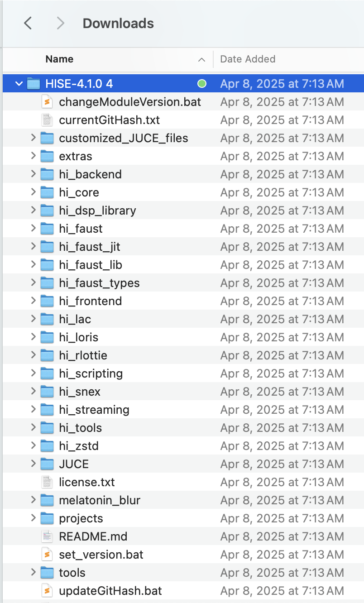364x603 pixels.
Task: Select the changeModuleVersion.bat file icon
Action: 47,102
